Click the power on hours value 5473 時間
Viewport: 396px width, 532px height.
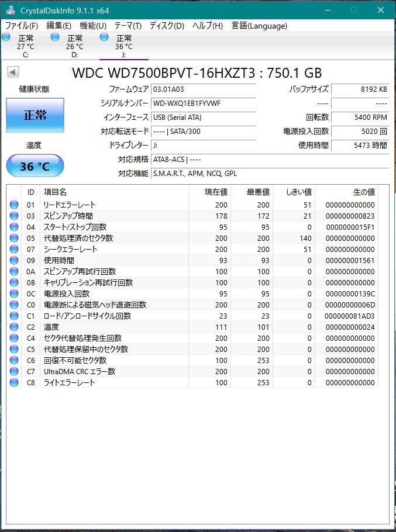(360, 146)
